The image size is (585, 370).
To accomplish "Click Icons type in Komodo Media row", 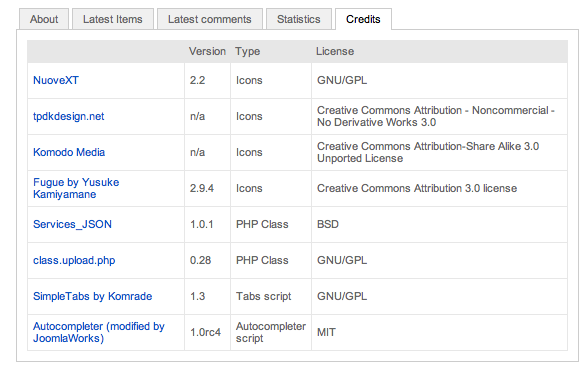I will coord(249,152).
